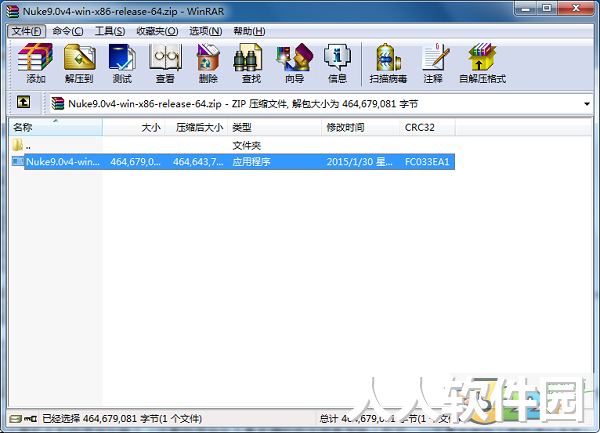The width and height of the screenshot is (600, 433).
Task: Select the Nuke9.0v4-win... file row
Action: pos(233,162)
